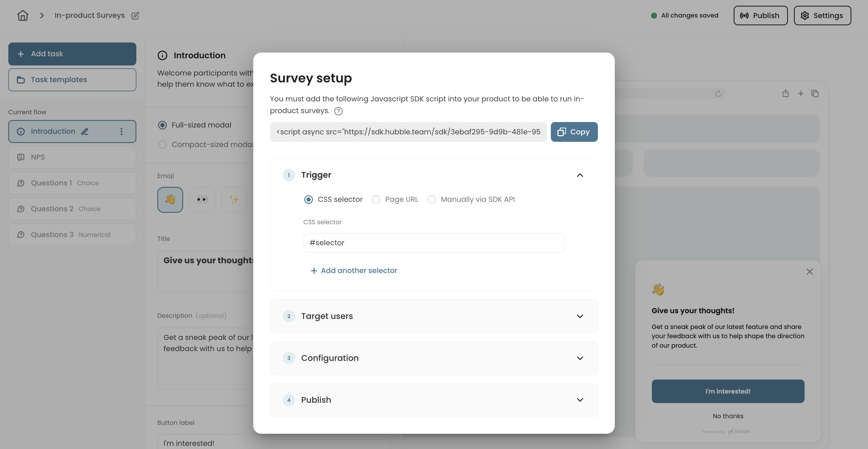The image size is (868, 449).
Task: Click the preview browser reload icon
Action: point(718,93)
